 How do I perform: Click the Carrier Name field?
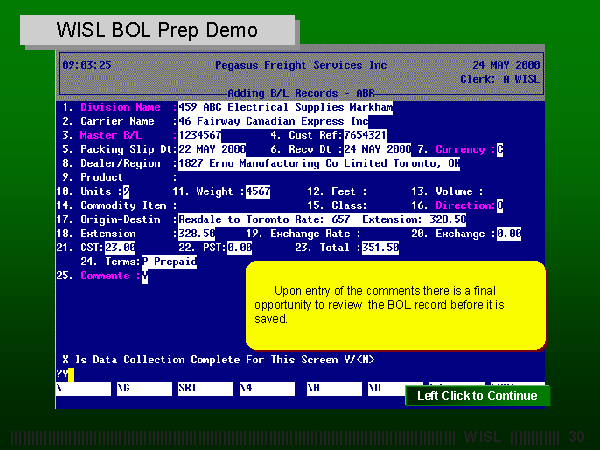(272, 121)
